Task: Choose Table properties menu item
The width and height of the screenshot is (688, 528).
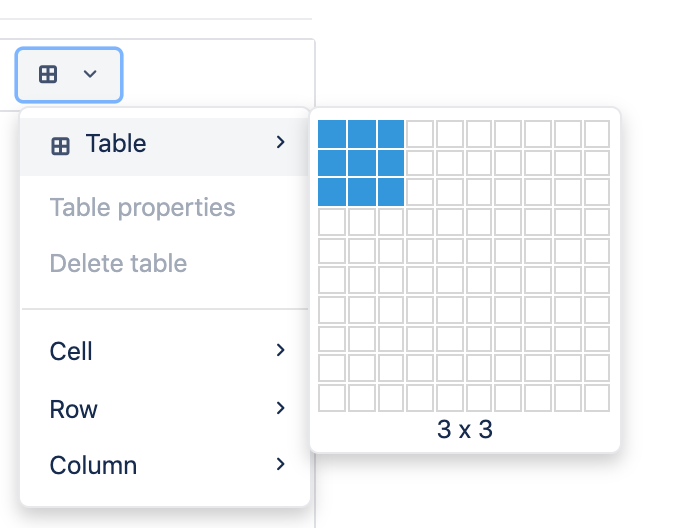Action: 143,207
